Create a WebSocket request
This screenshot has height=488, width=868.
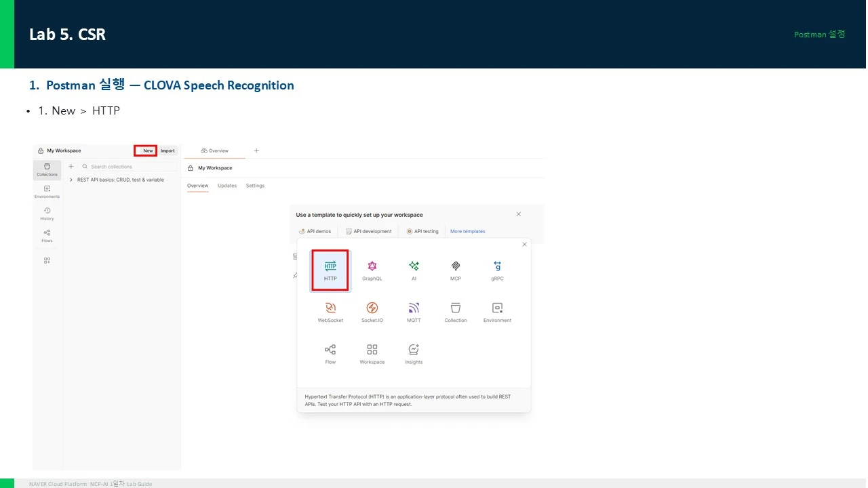tap(330, 312)
